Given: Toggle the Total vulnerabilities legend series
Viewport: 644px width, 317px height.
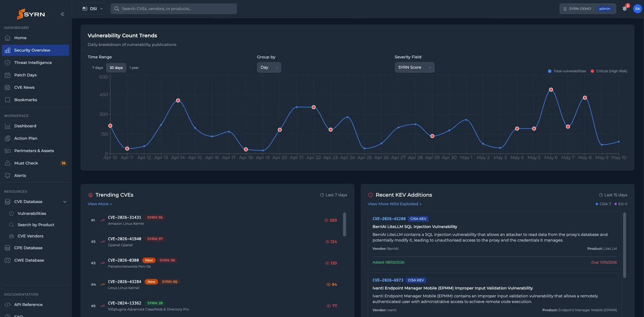Looking at the screenshot, I should point(567,71).
